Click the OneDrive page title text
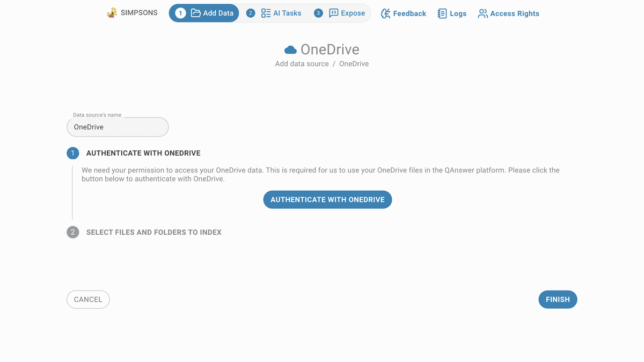The width and height of the screenshot is (644, 362). [x=330, y=49]
